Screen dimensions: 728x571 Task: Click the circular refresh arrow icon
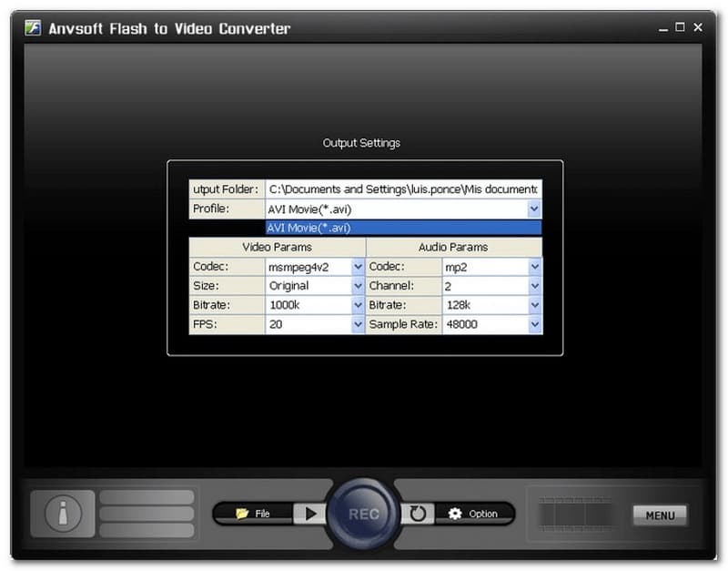pyautogui.click(x=418, y=514)
